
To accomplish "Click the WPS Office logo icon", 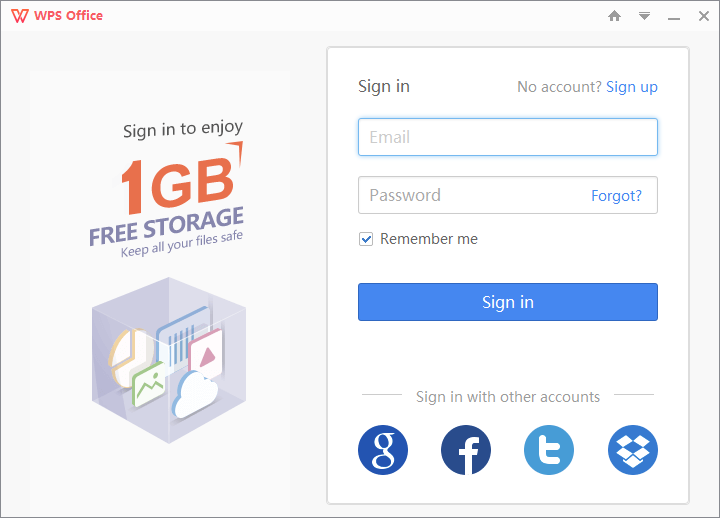I will coord(19,16).
